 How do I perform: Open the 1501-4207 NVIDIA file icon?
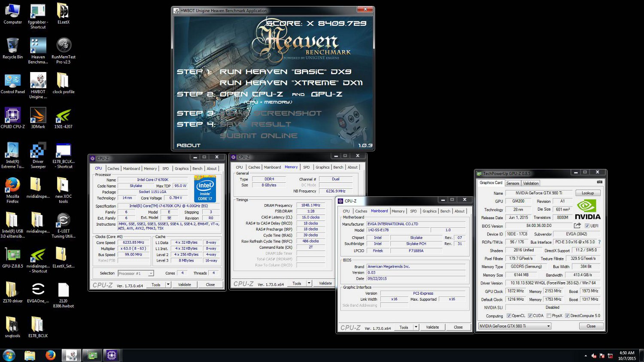[x=63, y=118]
